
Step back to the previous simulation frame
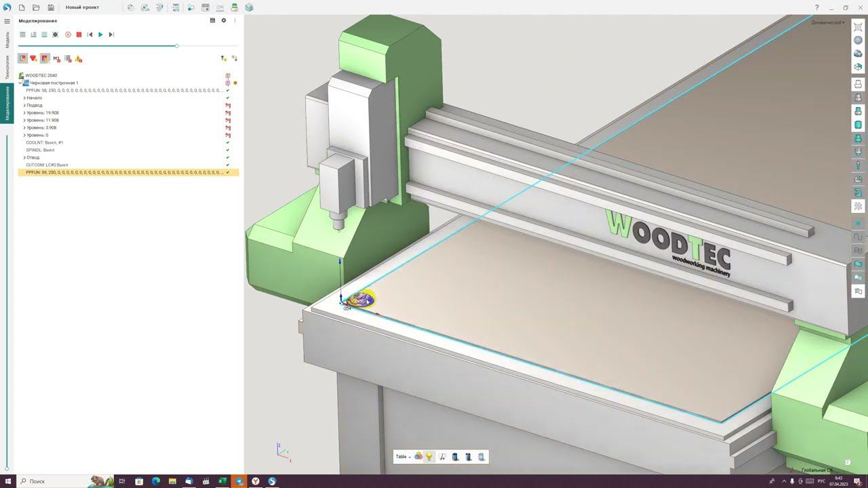click(x=90, y=35)
